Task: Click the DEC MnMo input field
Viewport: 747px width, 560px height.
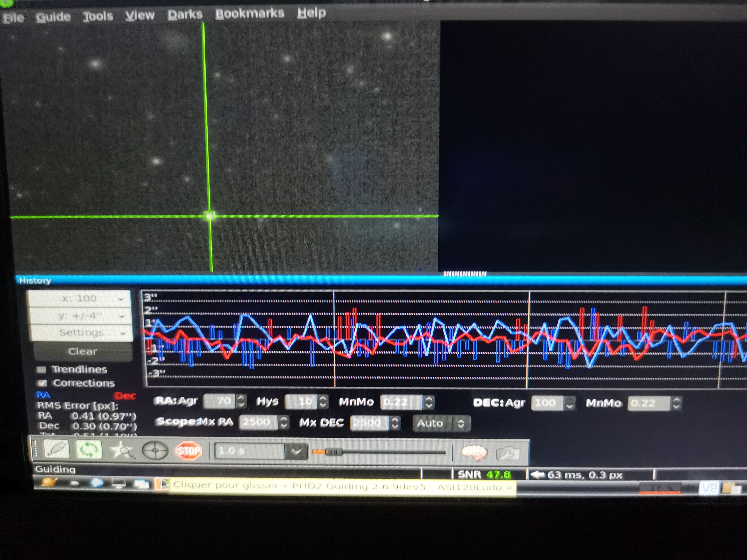Action: pos(648,403)
